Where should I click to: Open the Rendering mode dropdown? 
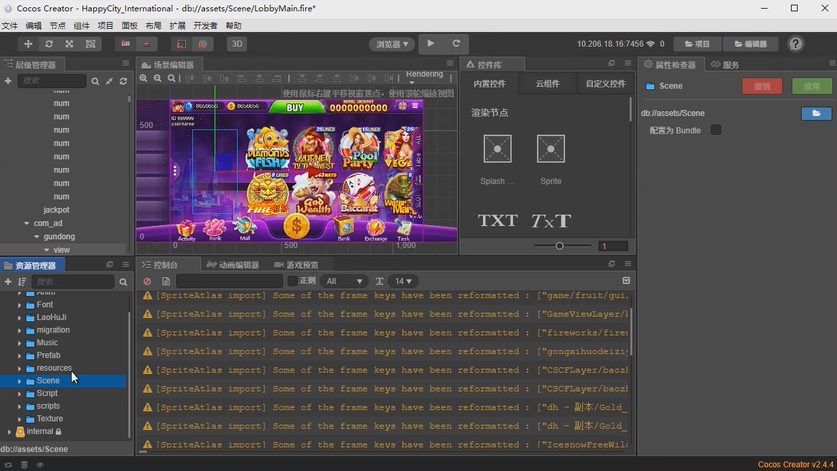coord(424,77)
